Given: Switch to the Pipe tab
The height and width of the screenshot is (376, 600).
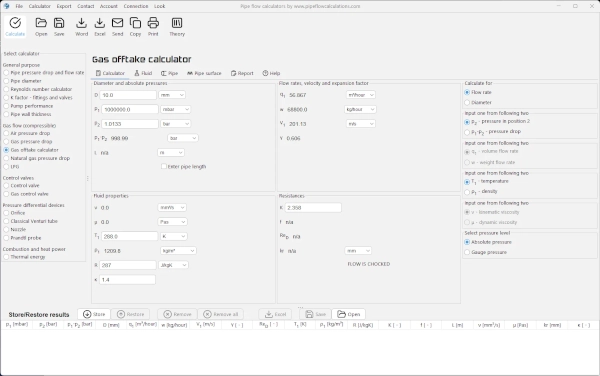Looking at the screenshot, I should coord(170,73).
